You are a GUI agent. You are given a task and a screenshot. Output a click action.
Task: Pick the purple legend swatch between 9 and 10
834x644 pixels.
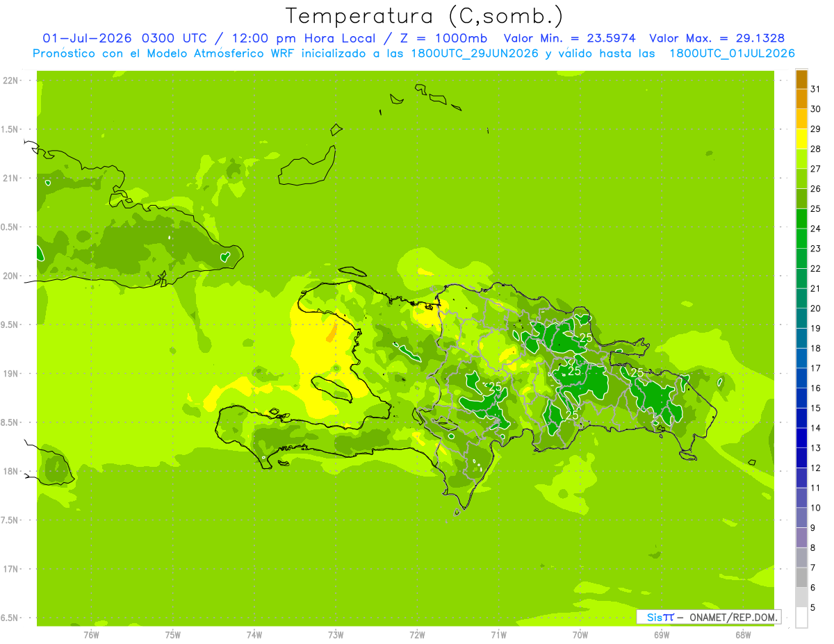click(801, 518)
